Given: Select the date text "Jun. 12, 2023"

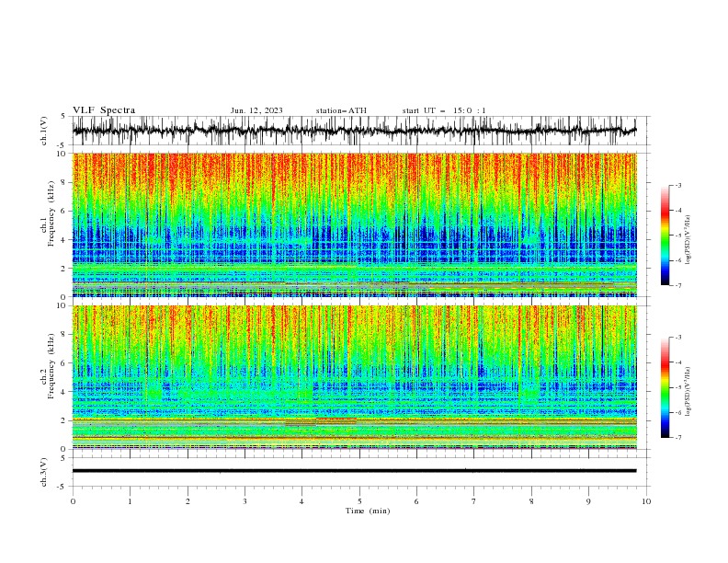Looking at the screenshot, I should [256, 110].
